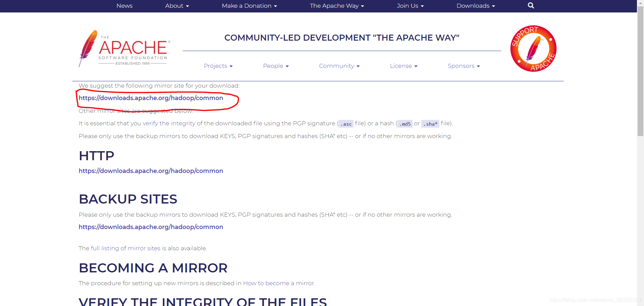Viewport: 644px width, 306px height.
Task: Click the .sha* code label
Action: click(430, 124)
